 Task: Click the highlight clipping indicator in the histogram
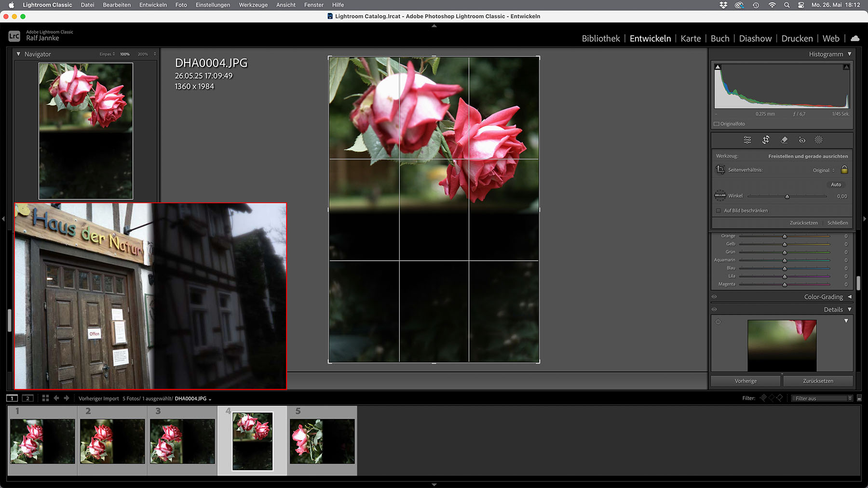(x=846, y=67)
